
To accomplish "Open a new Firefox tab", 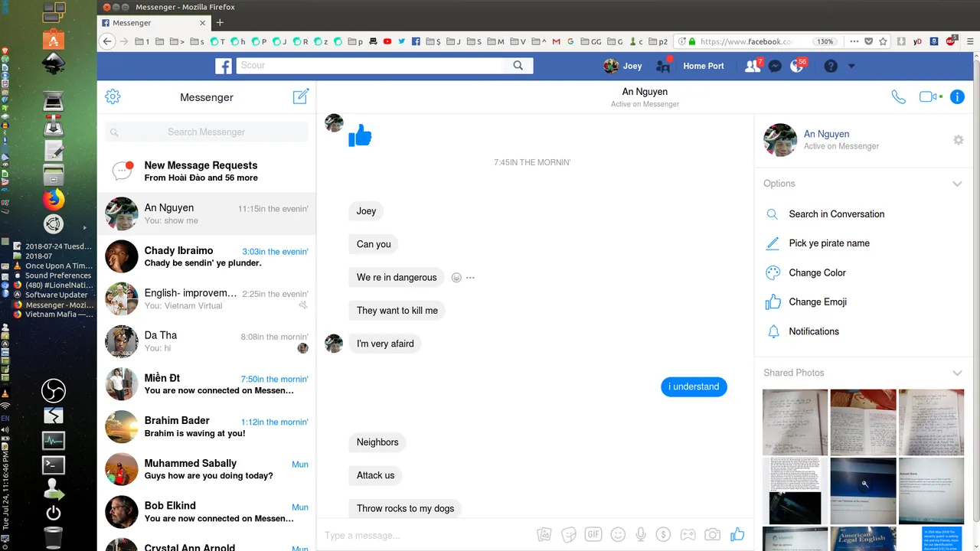I will pyautogui.click(x=220, y=23).
